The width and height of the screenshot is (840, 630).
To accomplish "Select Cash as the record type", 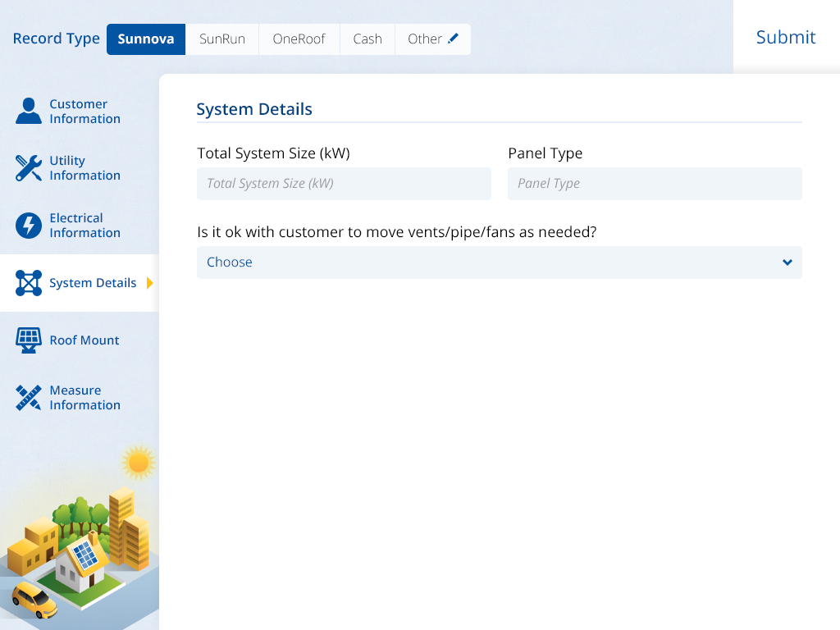I will 367,39.
